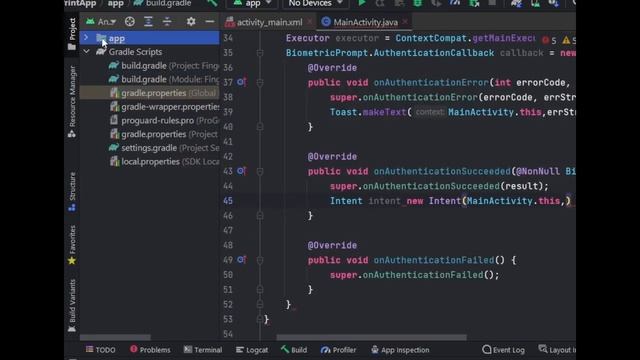Click the editor horizontal scrollbar

(371, 338)
